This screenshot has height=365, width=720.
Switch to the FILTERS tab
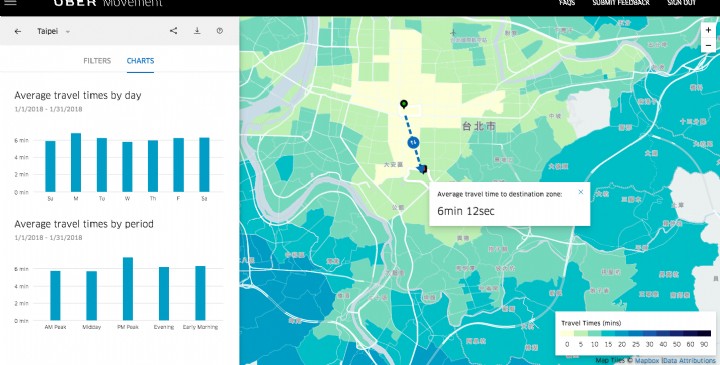[97, 61]
